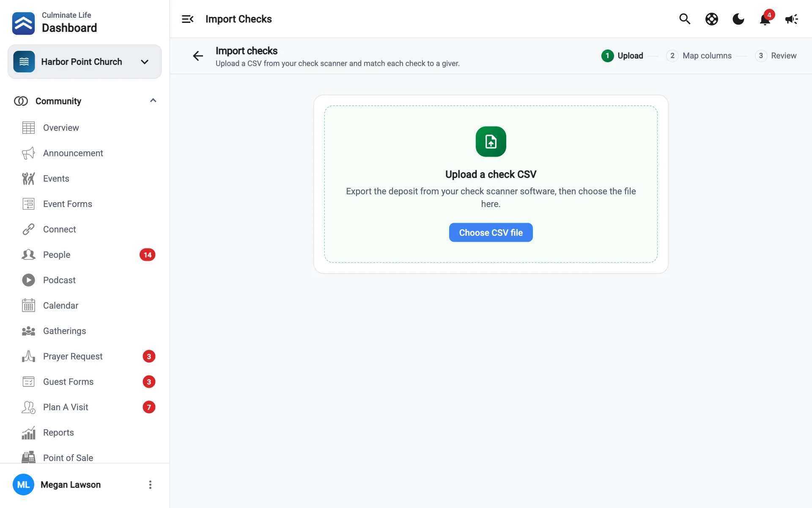Click the Calendar grid icon
This screenshot has width=812, height=508.
point(28,306)
